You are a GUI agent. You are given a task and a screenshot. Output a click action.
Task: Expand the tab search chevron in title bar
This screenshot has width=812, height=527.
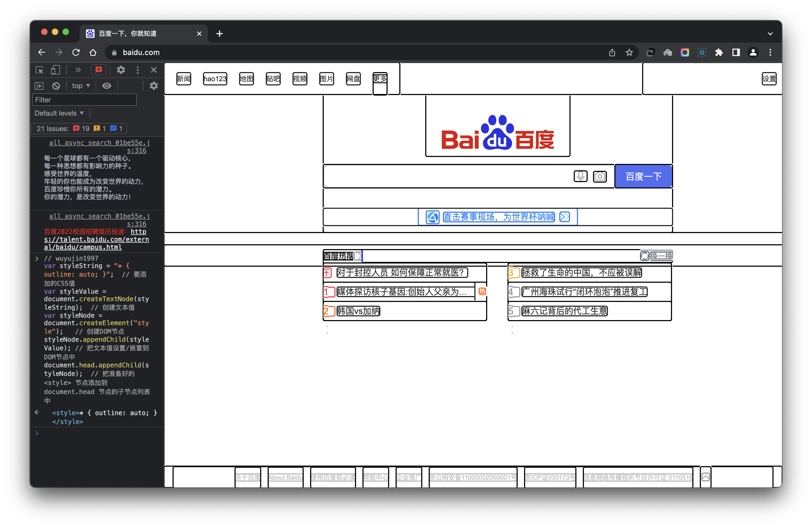770,33
